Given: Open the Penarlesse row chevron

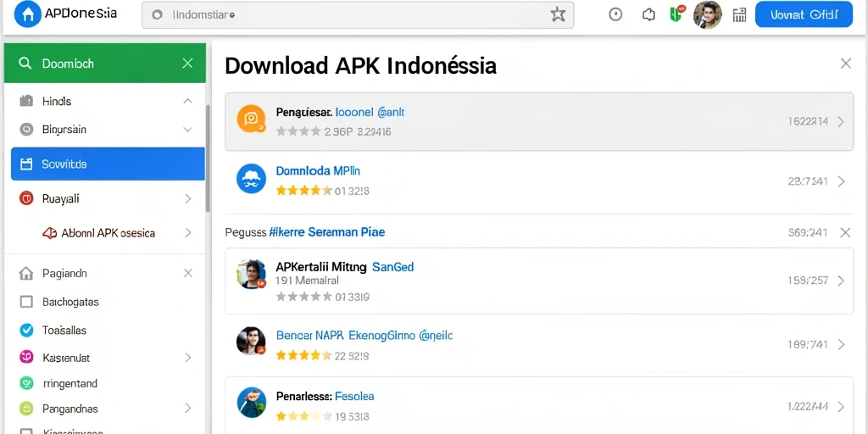Looking at the screenshot, I should 841,406.
